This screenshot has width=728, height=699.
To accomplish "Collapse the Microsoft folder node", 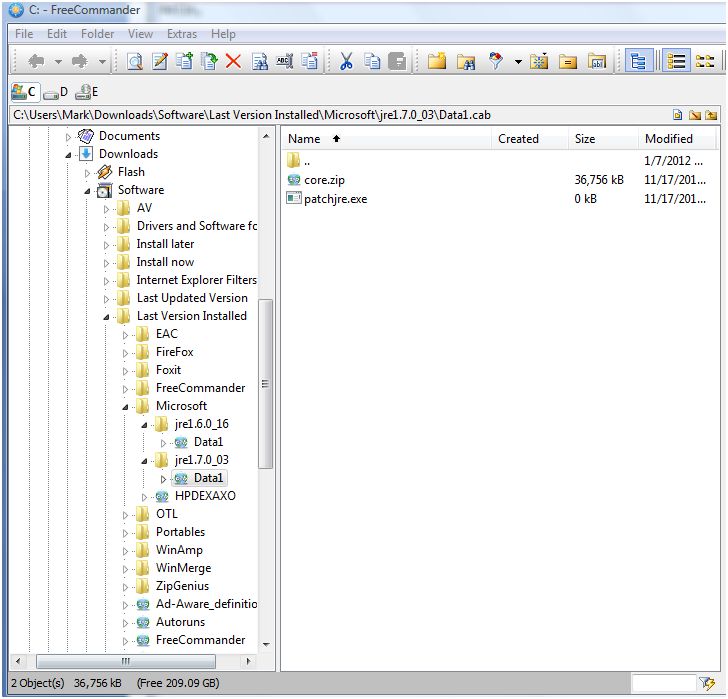I will 125,407.
